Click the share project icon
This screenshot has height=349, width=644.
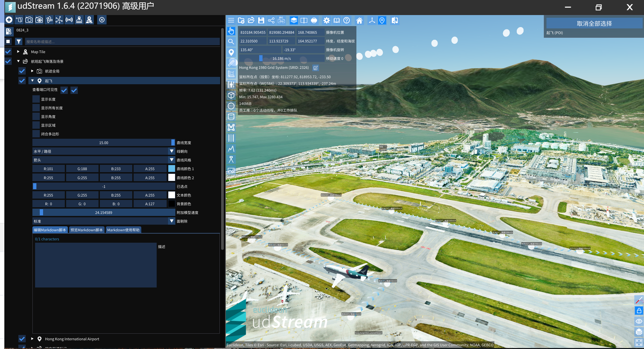(271, 20)
